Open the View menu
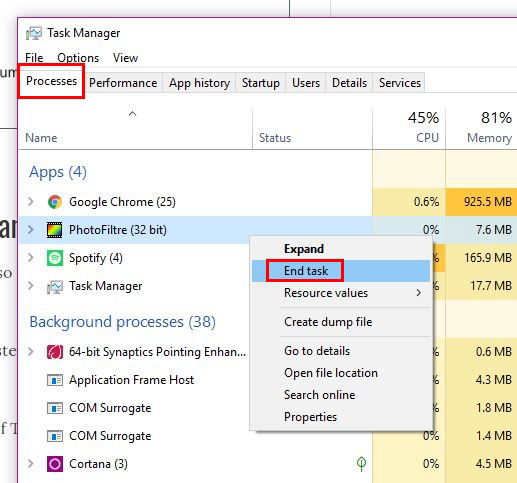The height and width of the screenshot is (483, 517). click(x=125, y=58)
